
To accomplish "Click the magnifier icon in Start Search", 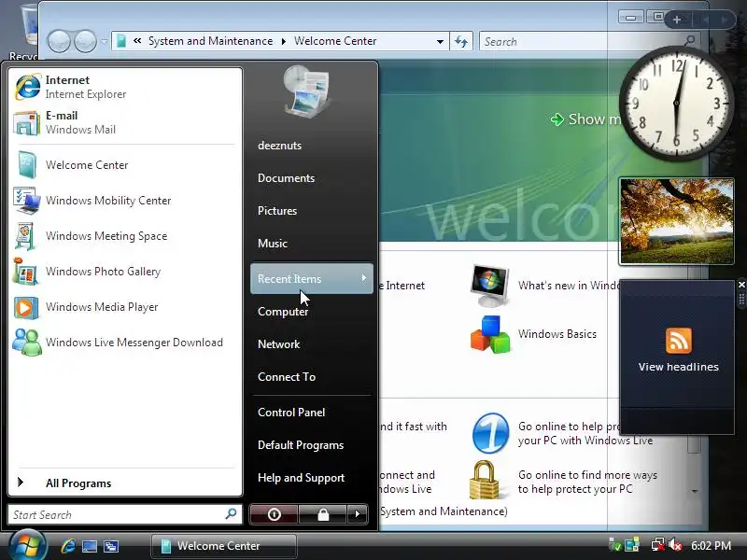I will pos(231,514).
